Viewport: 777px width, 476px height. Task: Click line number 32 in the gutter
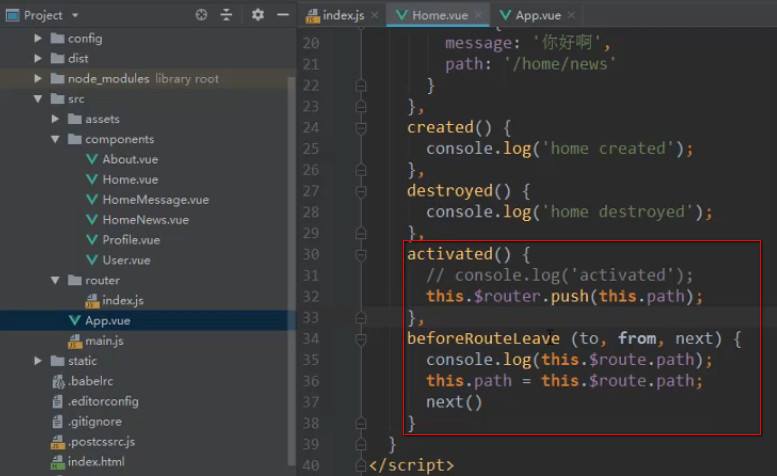(x=311, y=297)
